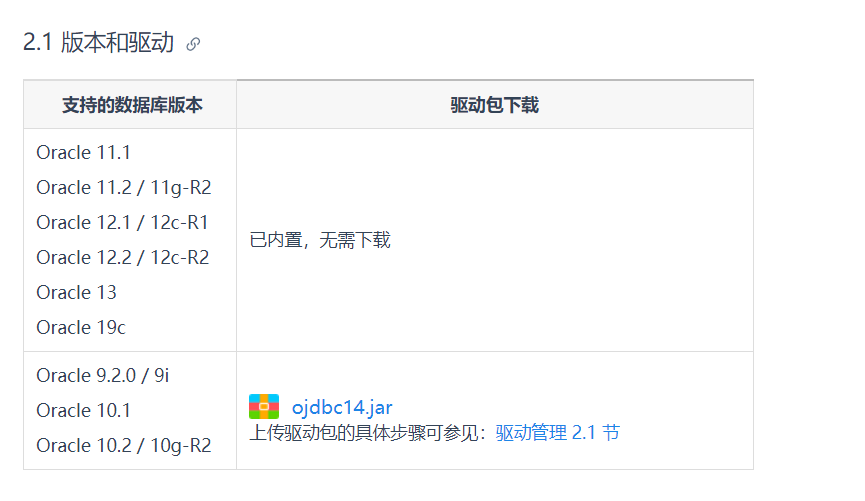Click the Oracle 11.2 / 11g-R2 entry
865x501 pixels.
click(124, 188)
